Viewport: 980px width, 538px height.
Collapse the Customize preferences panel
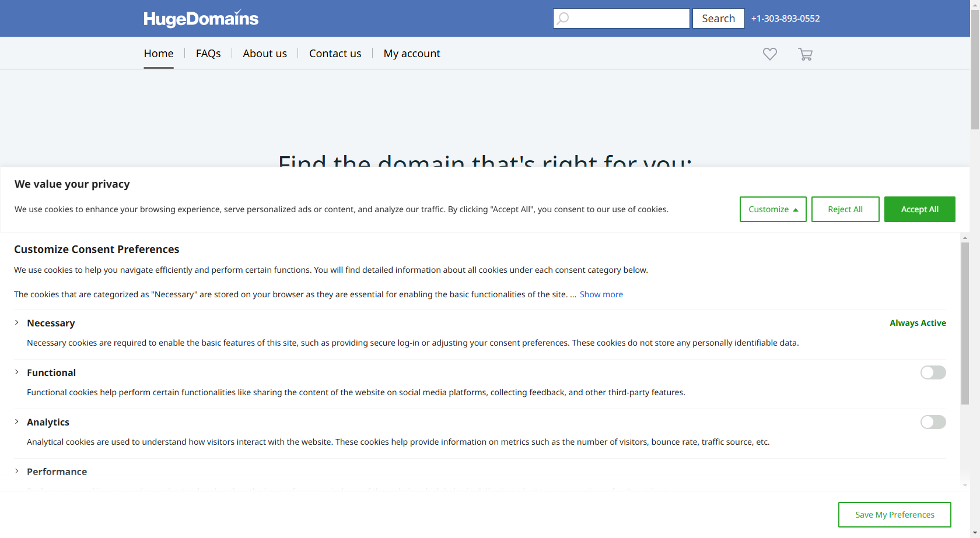pos(772,209)
